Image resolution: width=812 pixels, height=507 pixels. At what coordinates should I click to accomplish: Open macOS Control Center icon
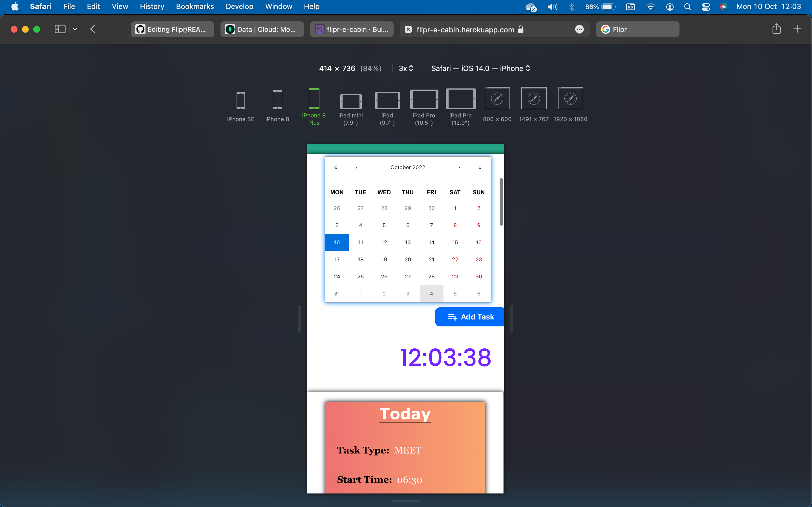pos(706,7)
